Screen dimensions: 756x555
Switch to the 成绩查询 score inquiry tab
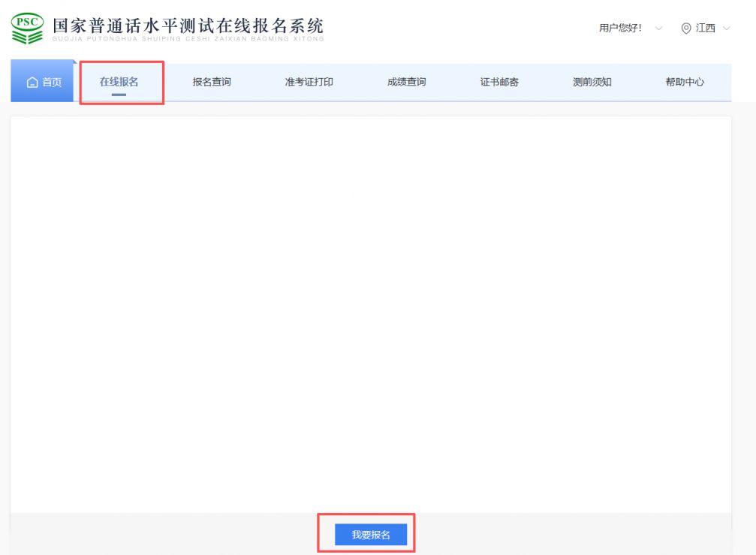406,82
